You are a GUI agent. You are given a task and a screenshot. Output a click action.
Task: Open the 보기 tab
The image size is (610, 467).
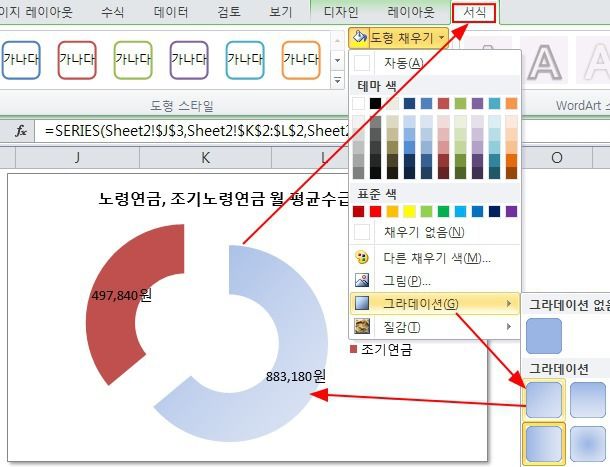[280, 12]
